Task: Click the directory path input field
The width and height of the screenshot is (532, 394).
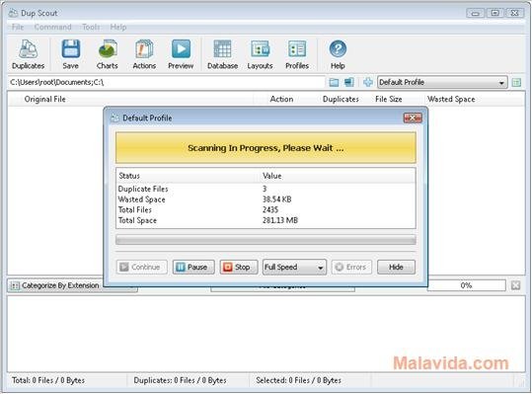Action: tap(166, 82)
